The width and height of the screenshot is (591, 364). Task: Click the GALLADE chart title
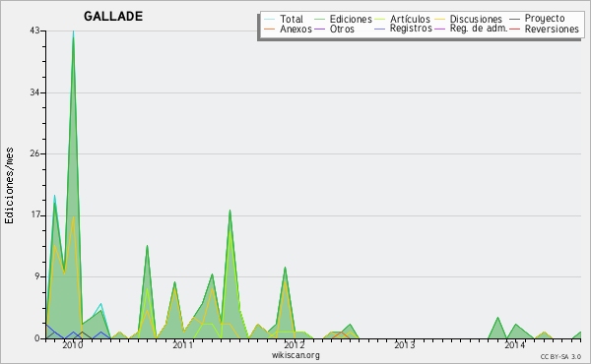113,16
